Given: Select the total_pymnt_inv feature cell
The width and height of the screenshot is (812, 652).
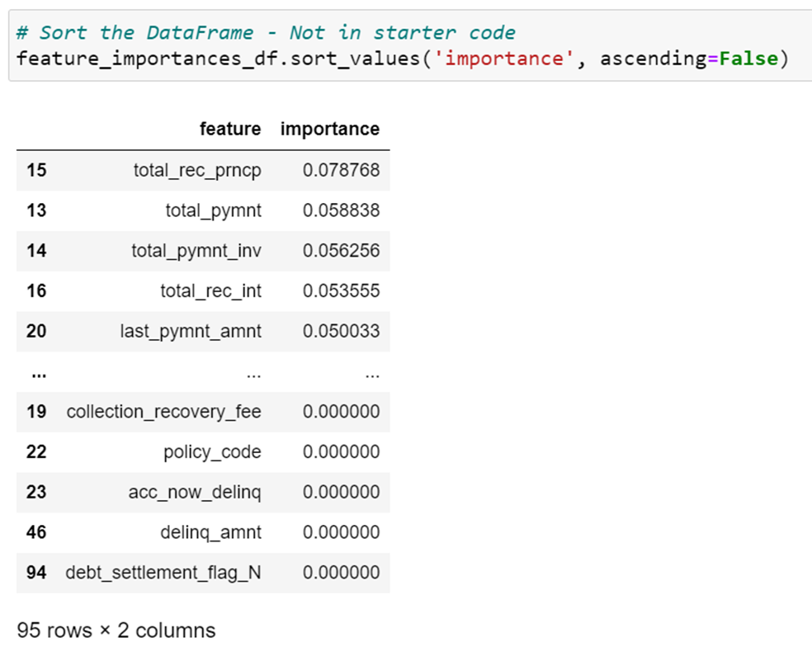Looking at the screenshot, I should (x=196, y=251).
